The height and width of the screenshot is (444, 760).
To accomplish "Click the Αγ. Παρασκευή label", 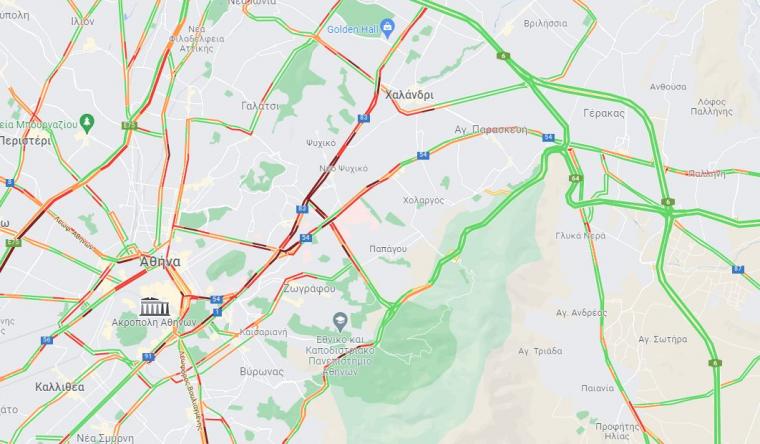I will pyautogui.click(x=491, y=129).
